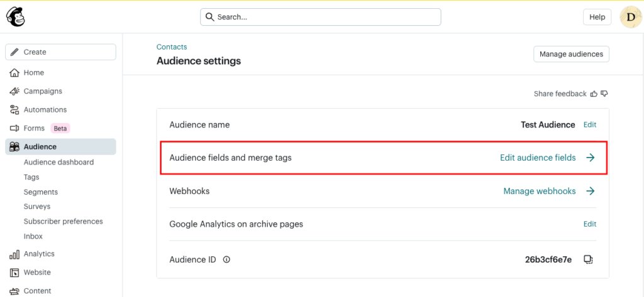
Task: Go to Automations in the sidebar
Action: pyautogui.click(x=45, y=109)
